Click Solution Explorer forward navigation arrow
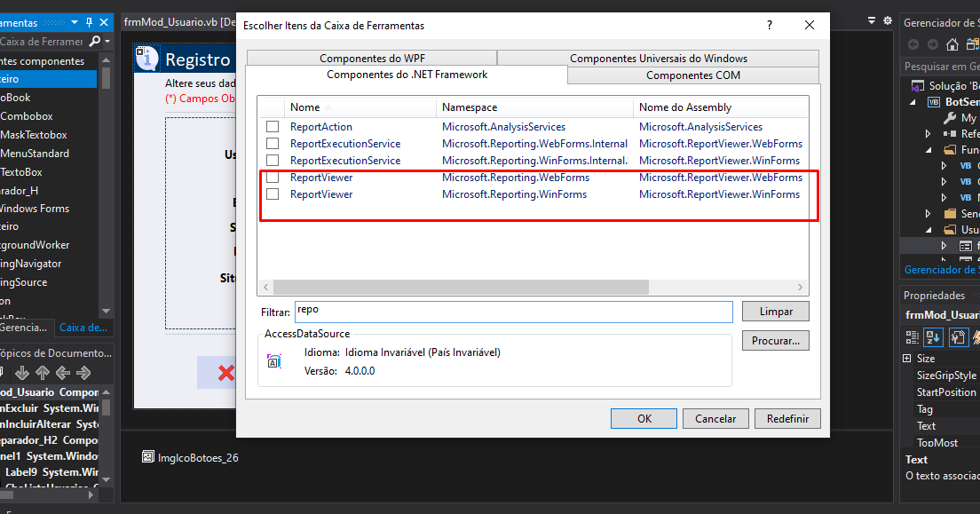Screen dimensions: 980x514 point(932,44)
